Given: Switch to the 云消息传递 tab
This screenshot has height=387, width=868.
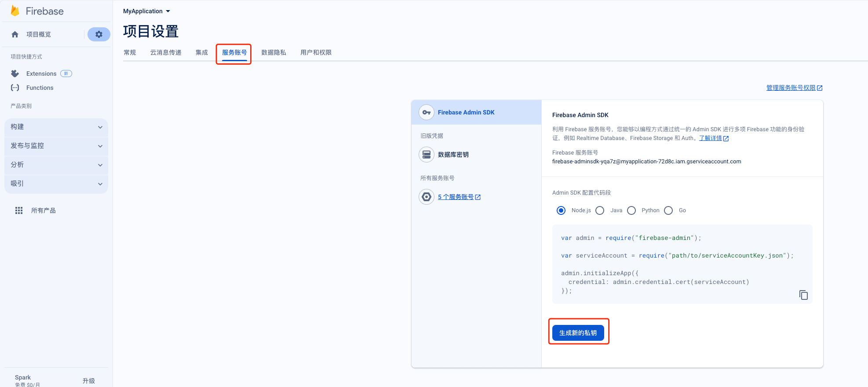Looking at the screenshot, I should pyautogui.click(x=166, y=52).
